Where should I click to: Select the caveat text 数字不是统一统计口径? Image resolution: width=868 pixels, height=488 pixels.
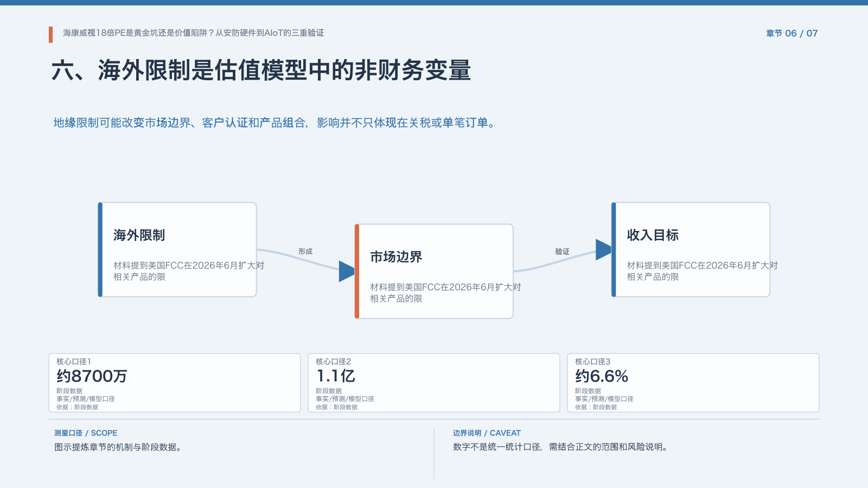tap(497, 447)
